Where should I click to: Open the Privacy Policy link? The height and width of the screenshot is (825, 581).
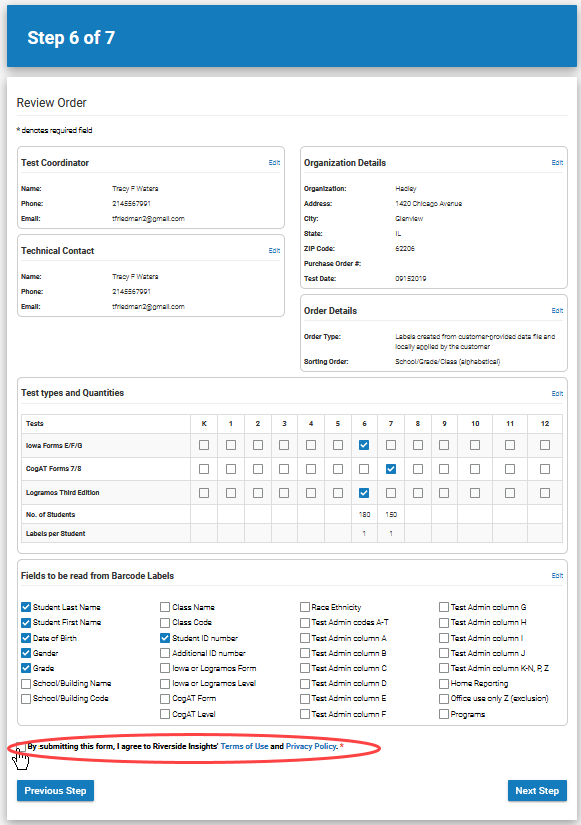click(311, 746)
